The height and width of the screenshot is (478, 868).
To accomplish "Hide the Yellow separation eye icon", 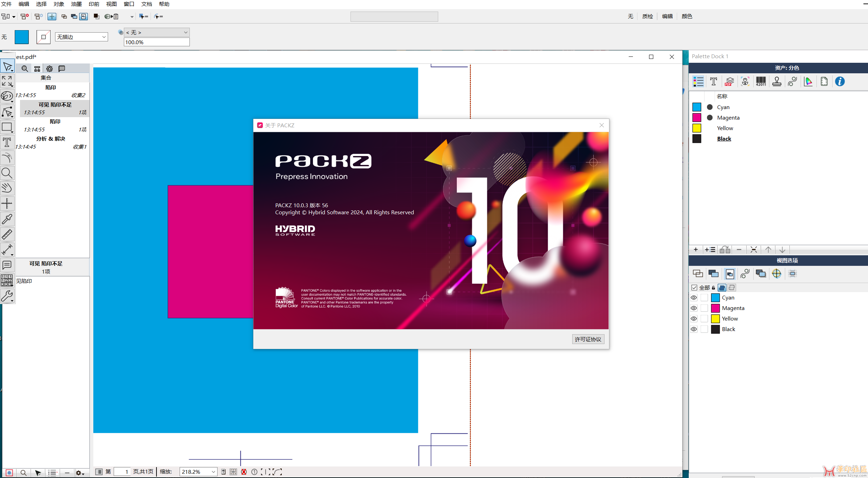I will point(694,319).
